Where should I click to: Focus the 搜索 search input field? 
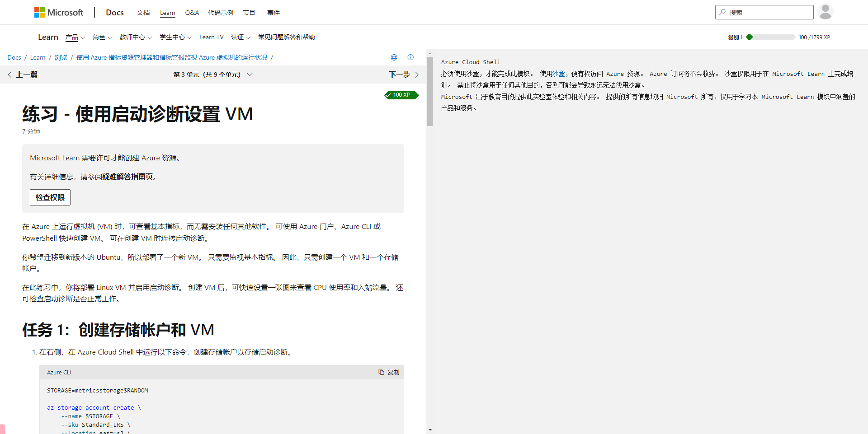(764, 12)
